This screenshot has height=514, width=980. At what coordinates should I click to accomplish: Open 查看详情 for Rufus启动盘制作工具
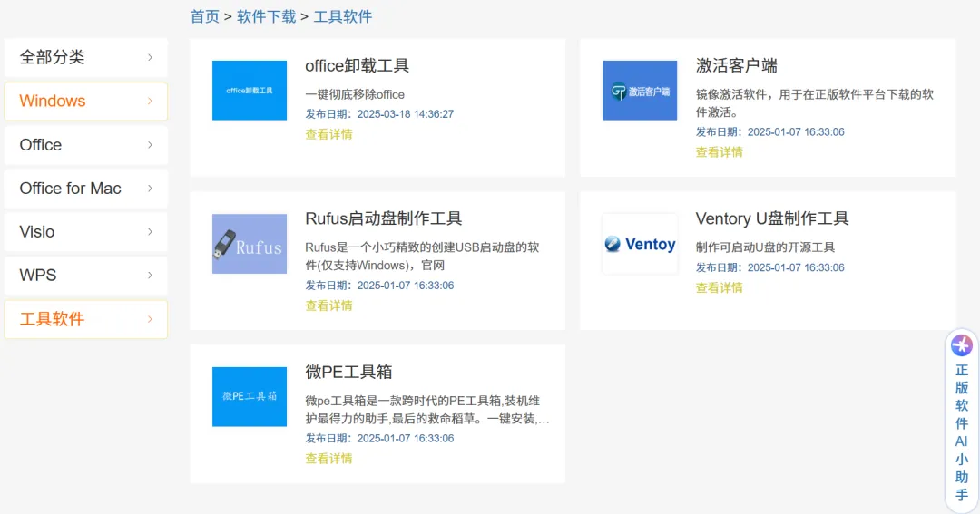coord(328,306)
